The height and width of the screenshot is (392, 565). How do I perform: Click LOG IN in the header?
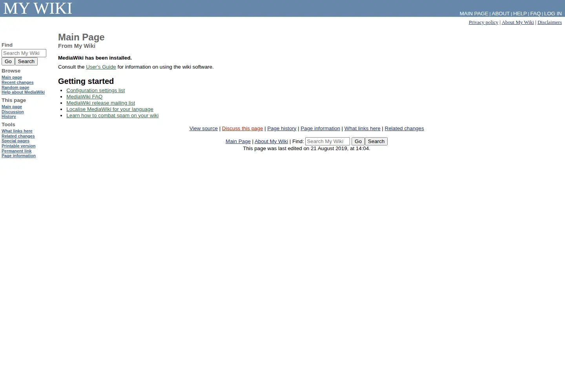(553, 13)
